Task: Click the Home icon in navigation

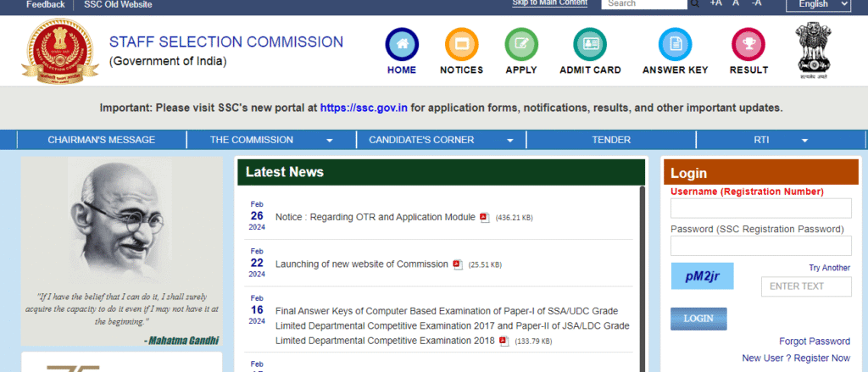Action: tap(402, 44)
